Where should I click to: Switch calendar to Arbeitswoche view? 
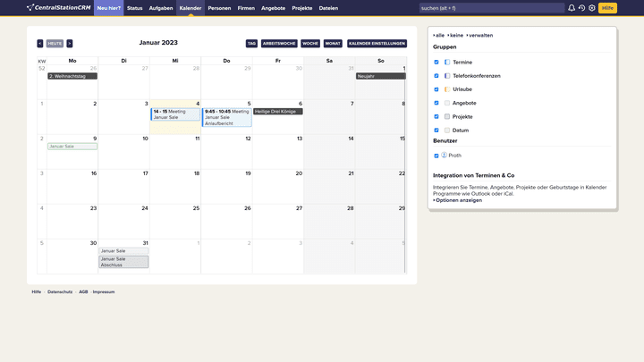[x=279, y=43]
